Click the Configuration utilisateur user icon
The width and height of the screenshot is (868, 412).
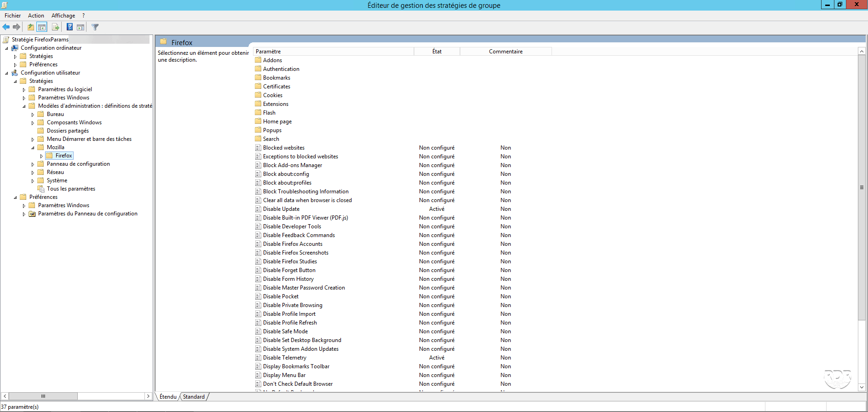click(x=15, y=73)
